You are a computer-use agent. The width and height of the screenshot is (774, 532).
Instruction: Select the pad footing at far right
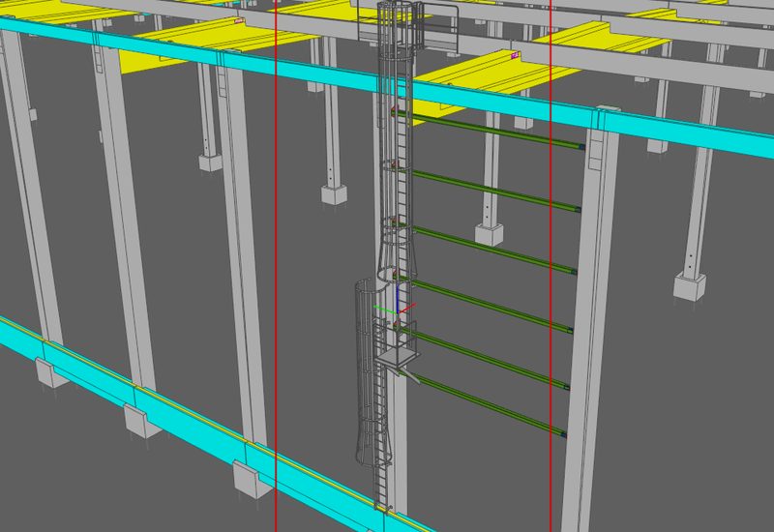[690, 287]
